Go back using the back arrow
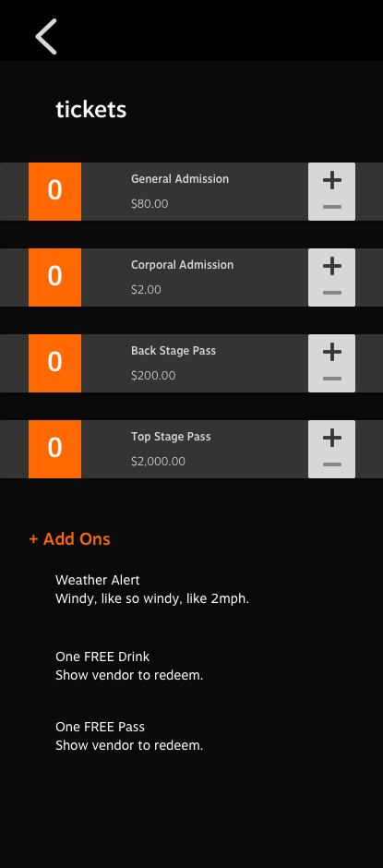The width and height of the screenshot is (383, 868). click(46, 37)
